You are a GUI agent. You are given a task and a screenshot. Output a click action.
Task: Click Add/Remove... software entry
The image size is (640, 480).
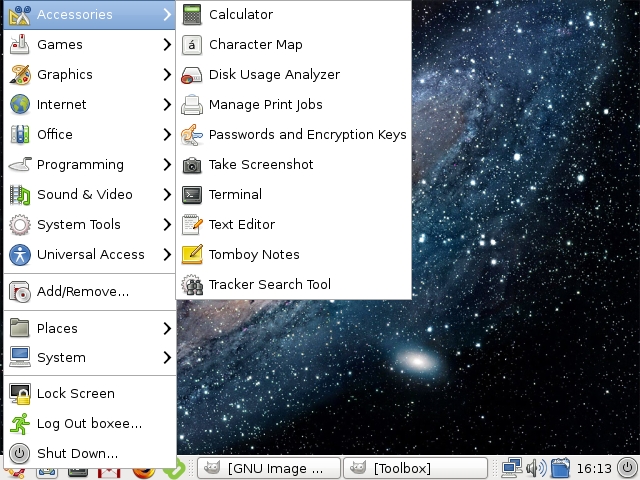click(82, 292)
